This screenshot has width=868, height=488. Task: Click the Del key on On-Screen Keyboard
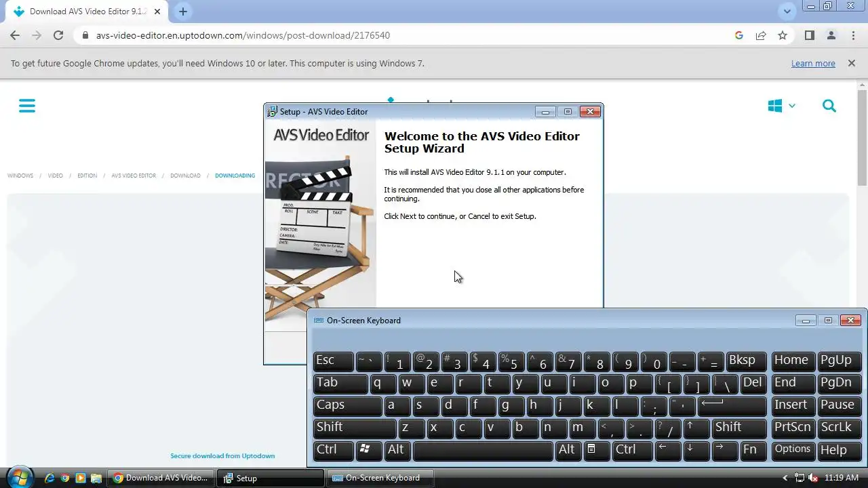[752, 384]
